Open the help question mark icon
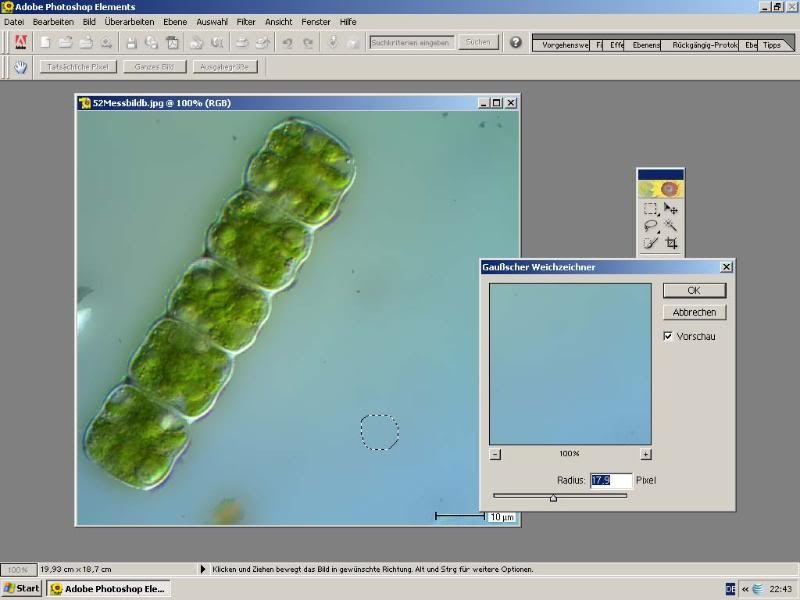This screenshot has height=600, width=800. pos(516,43)
